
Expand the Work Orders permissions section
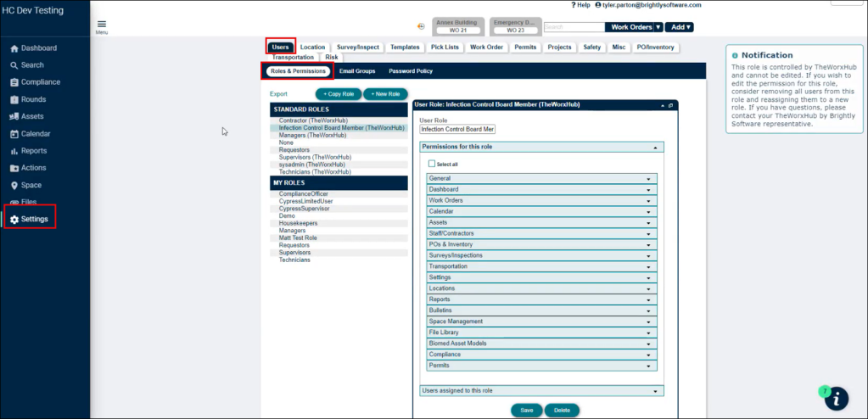[x=542, y=200]
